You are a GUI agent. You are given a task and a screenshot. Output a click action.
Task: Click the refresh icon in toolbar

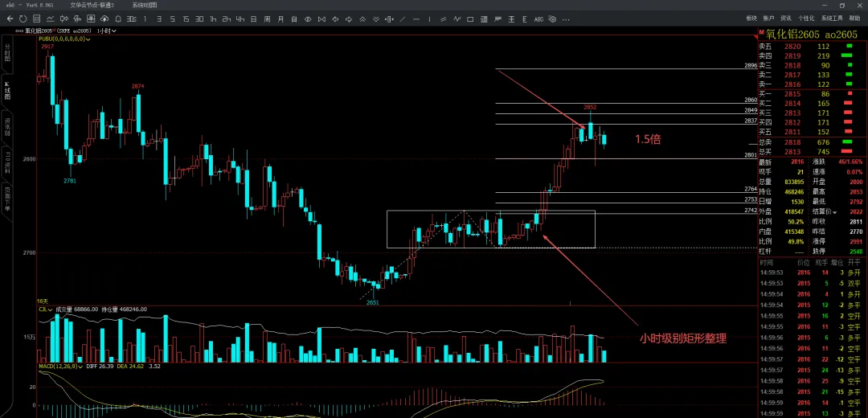coord(23,18)
